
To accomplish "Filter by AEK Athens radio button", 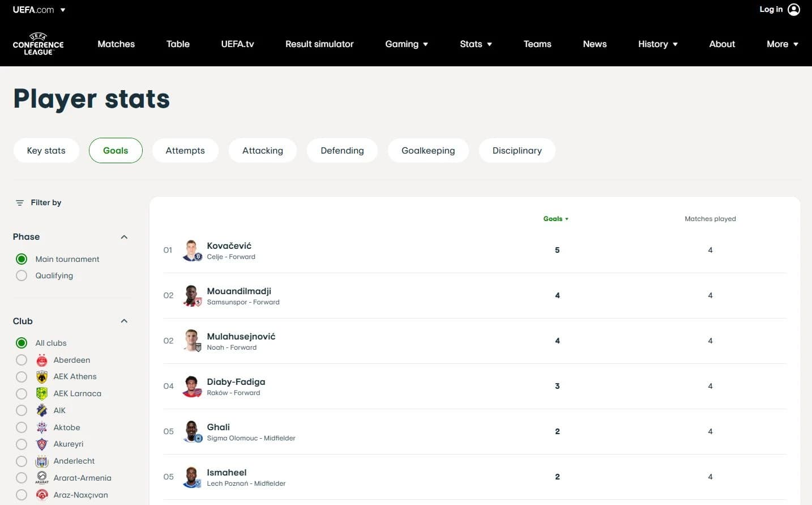I will coord(22,377).
